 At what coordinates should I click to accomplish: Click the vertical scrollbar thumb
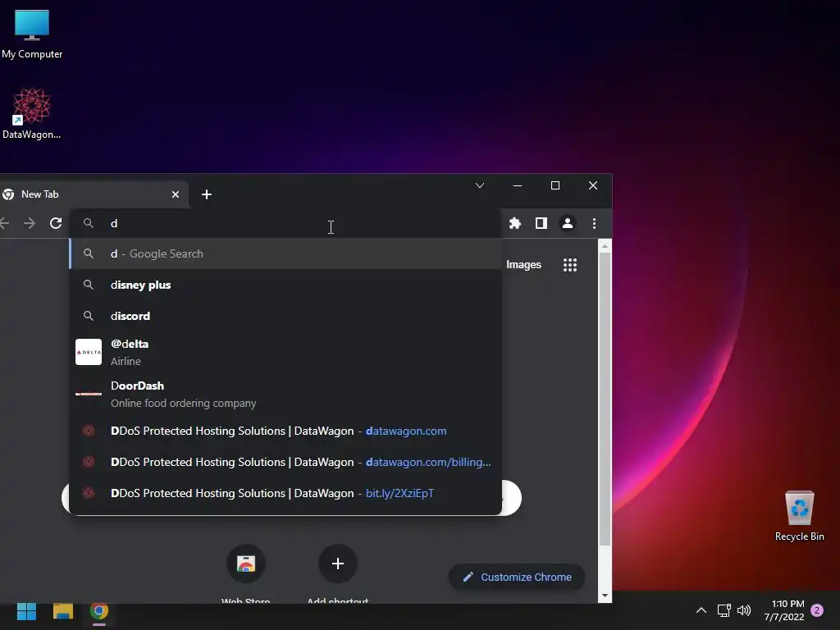tap(605, 399)
